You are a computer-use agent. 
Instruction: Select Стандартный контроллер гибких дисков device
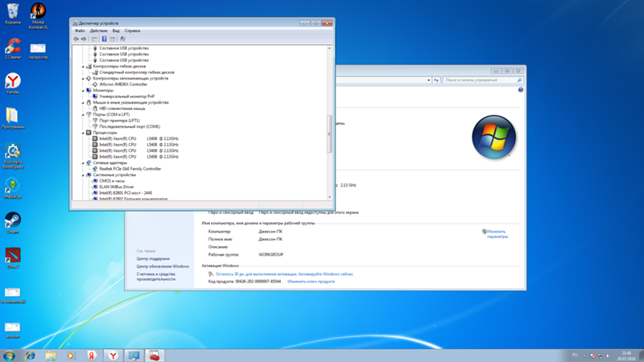click(x=137, y=72)
